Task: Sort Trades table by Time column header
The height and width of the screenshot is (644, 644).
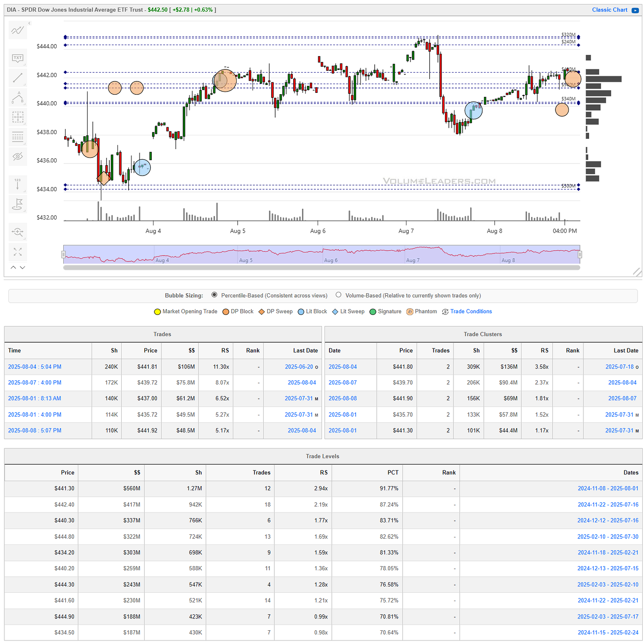Action: (48, 351)
